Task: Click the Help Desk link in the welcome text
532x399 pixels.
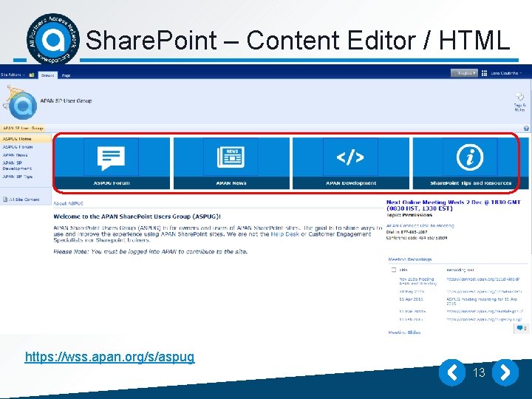Action: [x=285, y=234]
